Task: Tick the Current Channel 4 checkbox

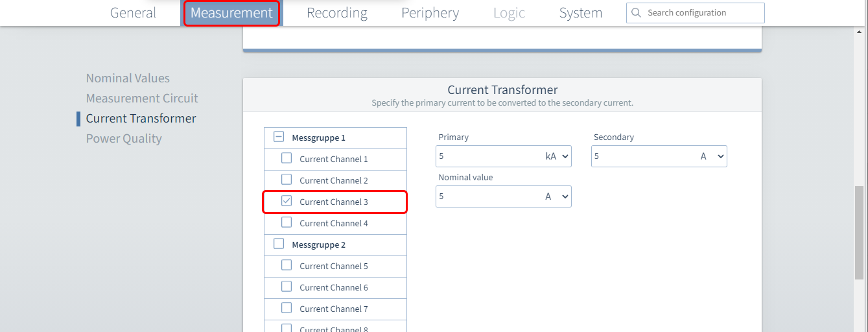Action: pos(286,222)
